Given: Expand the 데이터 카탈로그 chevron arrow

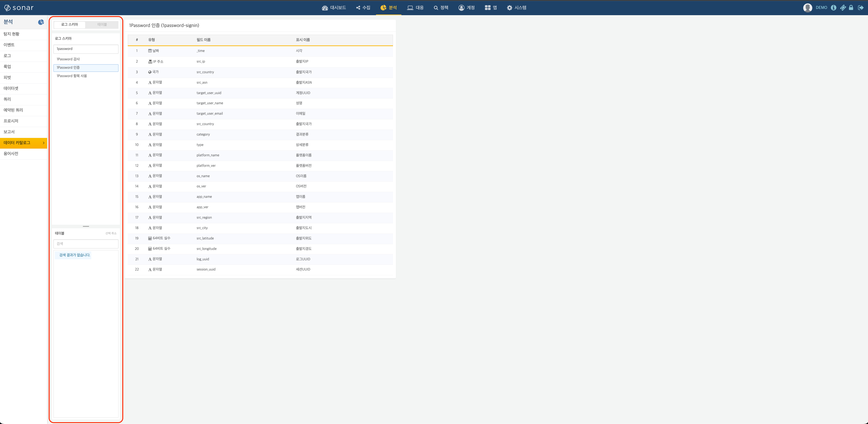Looking at the screenshot, I should [x=43, y=143].
